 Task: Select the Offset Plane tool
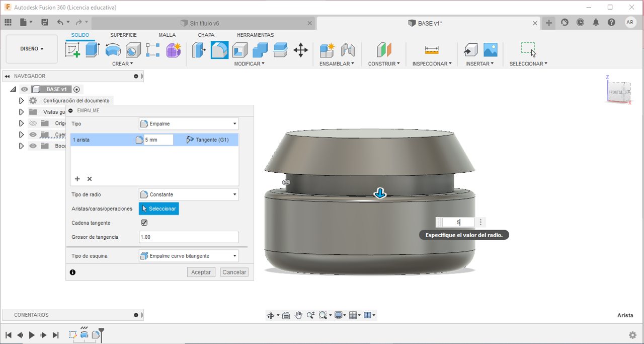pos(384,50)
